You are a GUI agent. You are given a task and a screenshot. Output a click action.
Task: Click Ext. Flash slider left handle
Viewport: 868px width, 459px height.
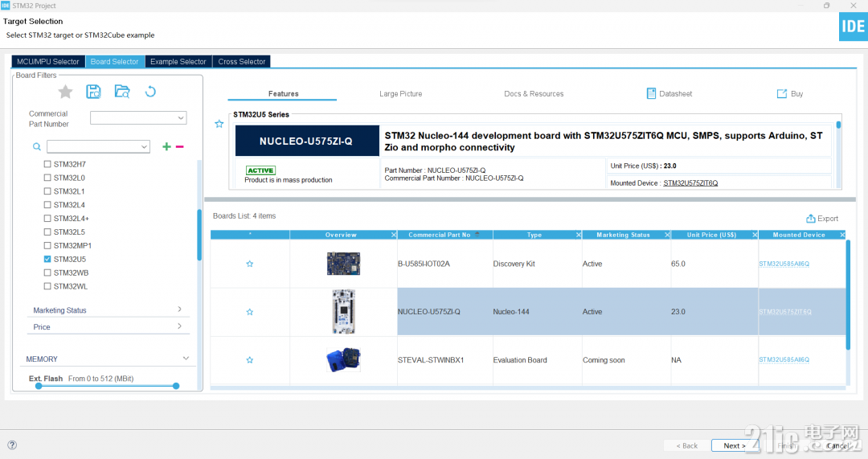tap(39, 386)
